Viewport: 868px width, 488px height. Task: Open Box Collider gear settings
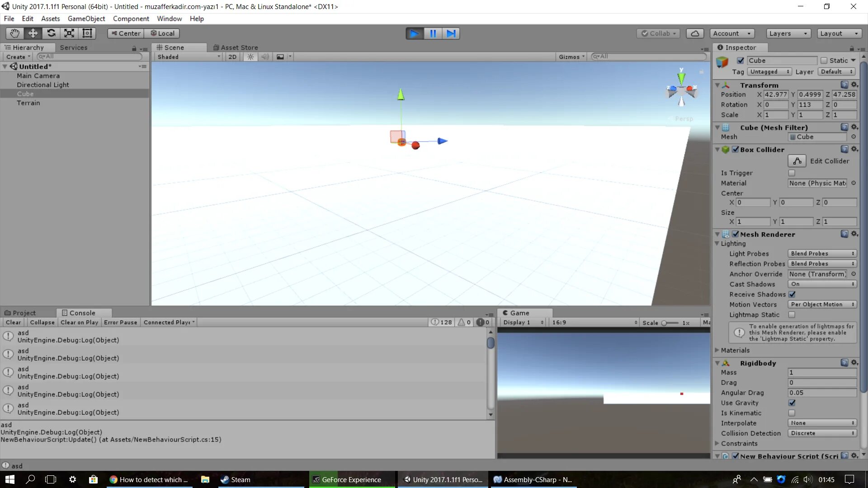pos(854,149)
